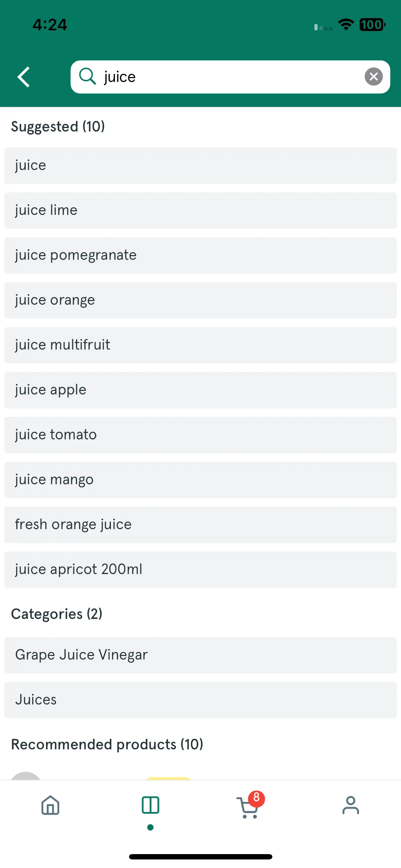Choose the "juice pomegranate" suggestion
401x868 pixels.
point(200,255)
